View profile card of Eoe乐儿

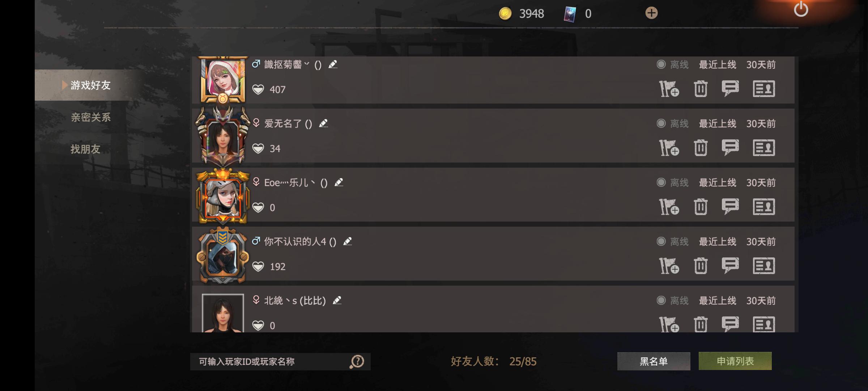pyautogui.click(x=764, y=207)
